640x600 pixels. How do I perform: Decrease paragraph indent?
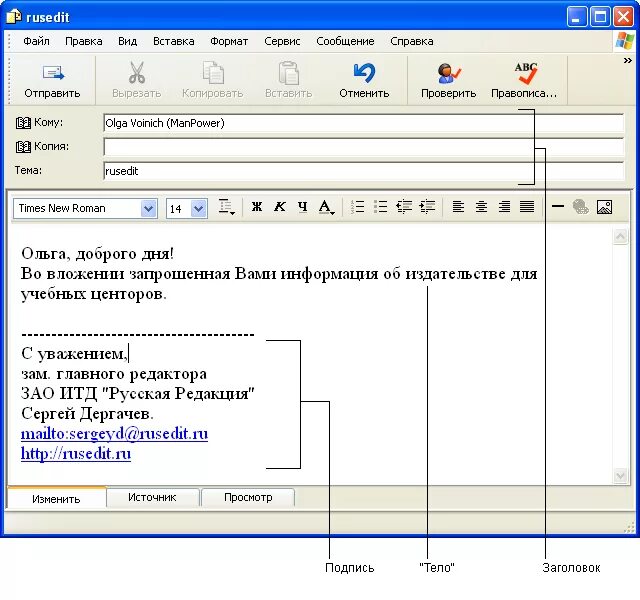[x=404, y=207]
